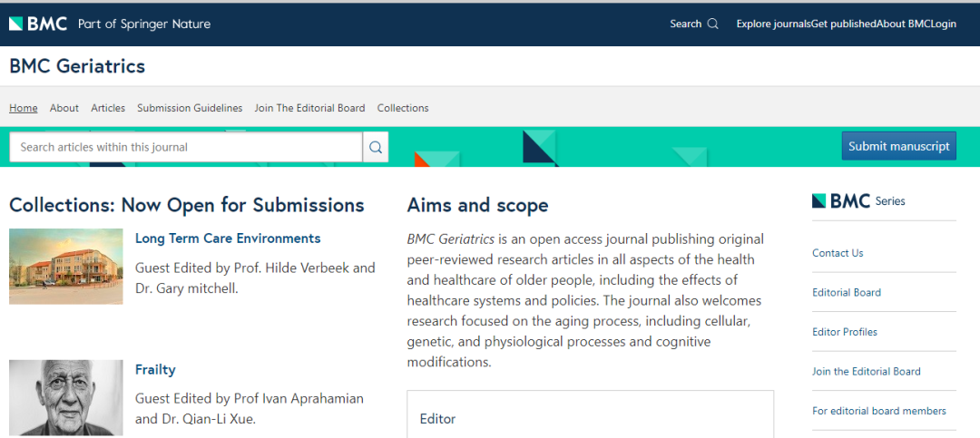Click the BMC Series logo
The height and width of the screenshot is (438, 980).
tap(858, 201)
